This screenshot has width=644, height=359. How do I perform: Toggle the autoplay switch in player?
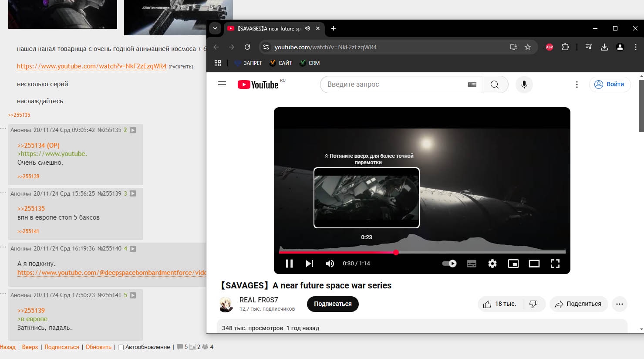pos(449,264)
